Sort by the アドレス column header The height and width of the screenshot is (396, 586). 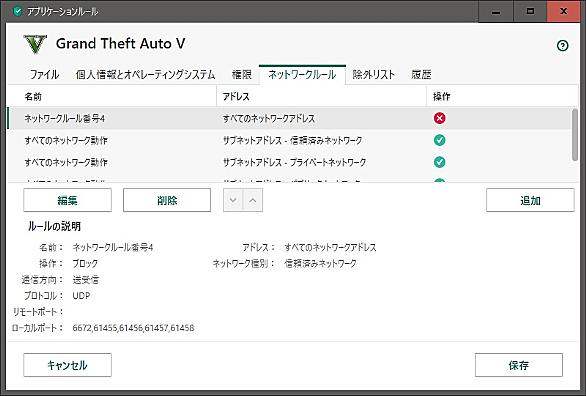321,96
